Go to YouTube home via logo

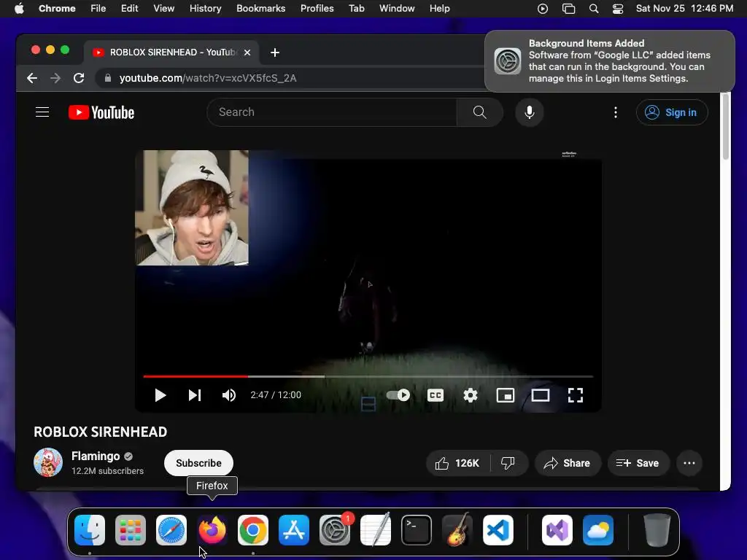tap(101, 112)
